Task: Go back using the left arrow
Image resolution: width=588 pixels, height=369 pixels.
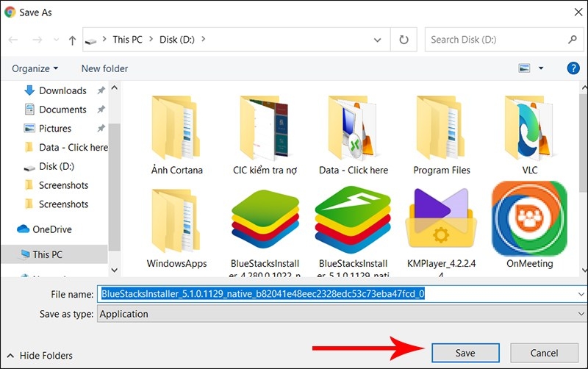Action: [x=13, y=40]
